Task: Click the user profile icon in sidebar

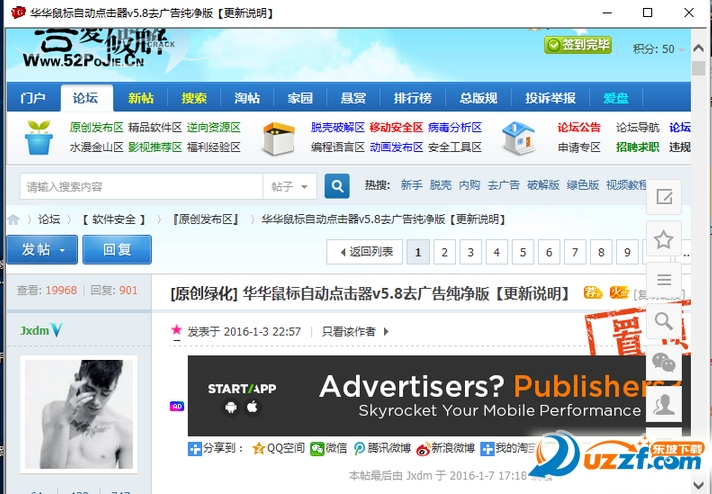Action: pos(664,404)
